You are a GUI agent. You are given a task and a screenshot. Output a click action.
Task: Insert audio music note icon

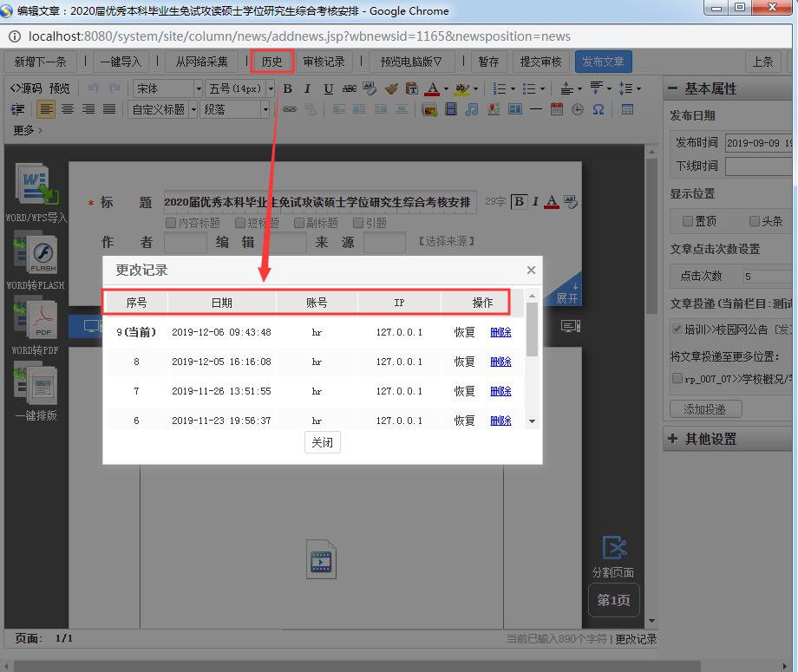pyautogui.click(x=472, y=109)
